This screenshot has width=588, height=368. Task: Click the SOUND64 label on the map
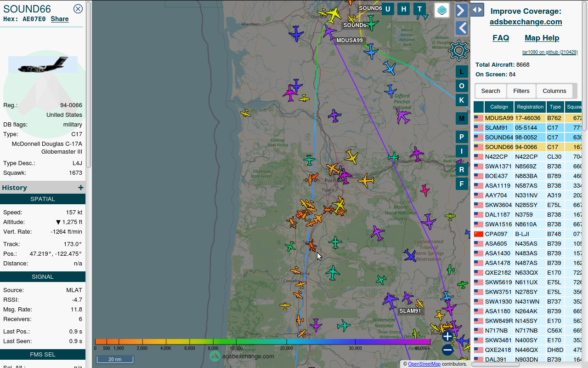point(356,25)
